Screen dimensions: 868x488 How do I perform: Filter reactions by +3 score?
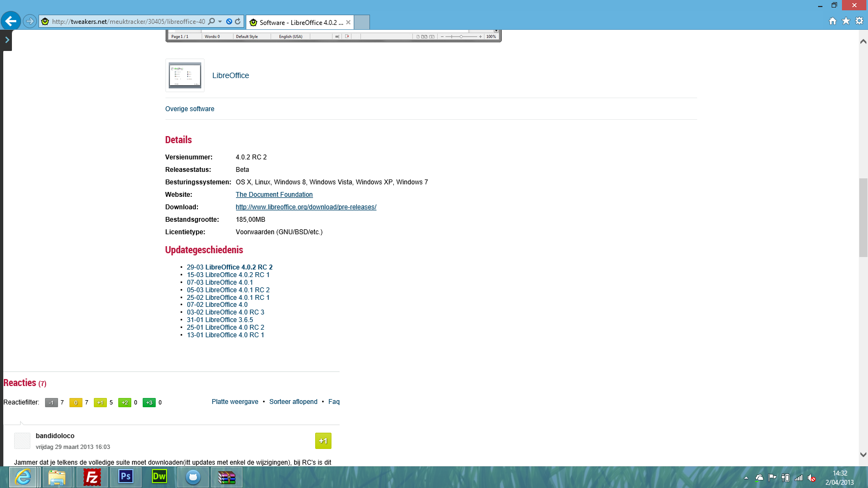coord(149,402)
